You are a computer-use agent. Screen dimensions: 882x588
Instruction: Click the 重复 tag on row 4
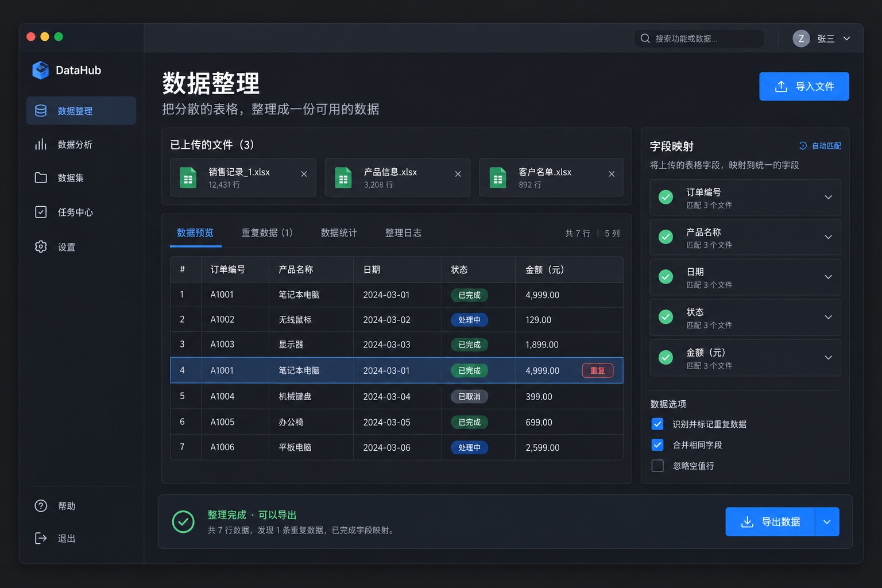point(598,370)
